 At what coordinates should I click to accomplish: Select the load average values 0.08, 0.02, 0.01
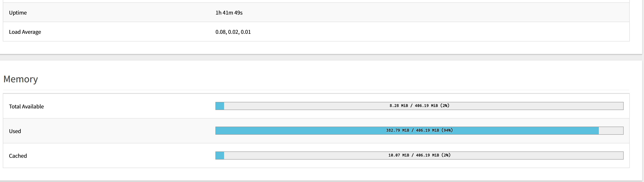pos(233,32)
